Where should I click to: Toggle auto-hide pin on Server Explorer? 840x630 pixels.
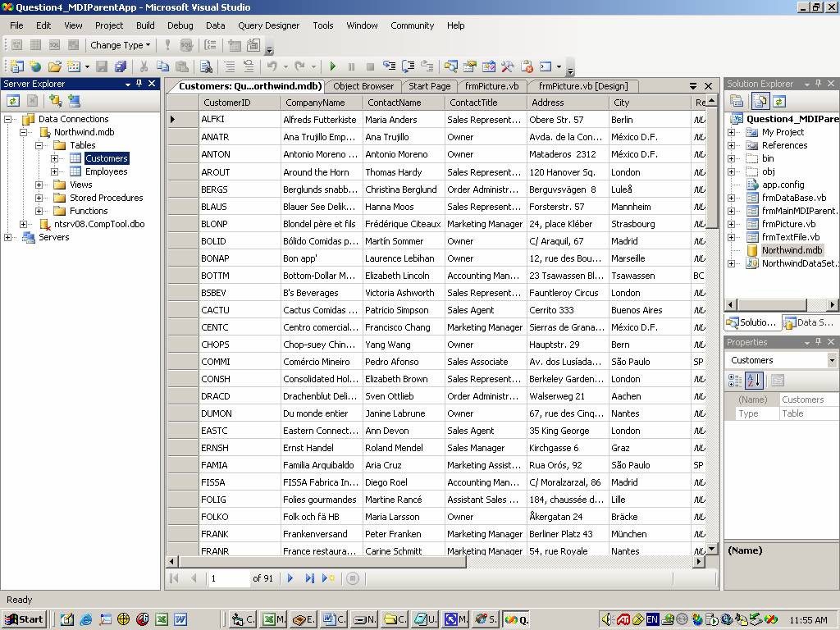[139, 84]
